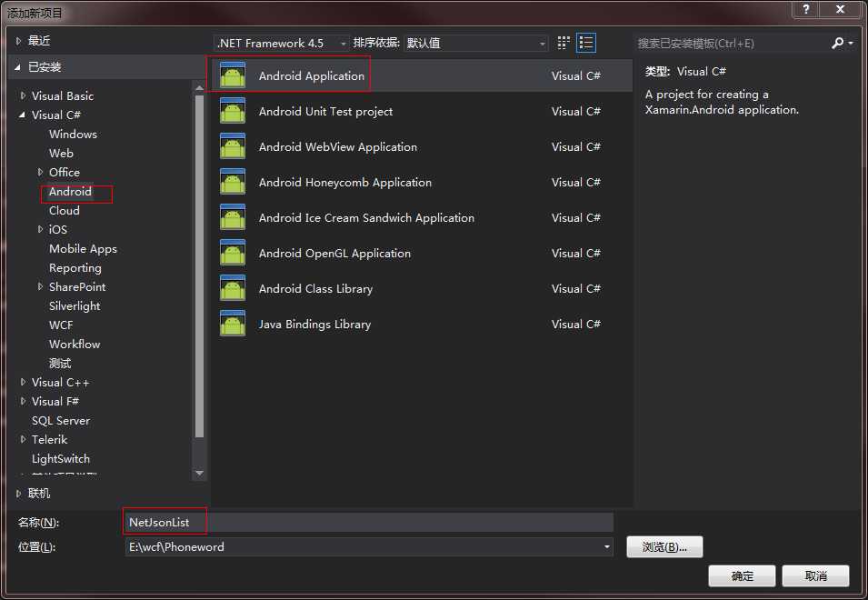Open the location path dropdown arrow
This screenshot has height=600, width=868.
(x=607, y=547)
